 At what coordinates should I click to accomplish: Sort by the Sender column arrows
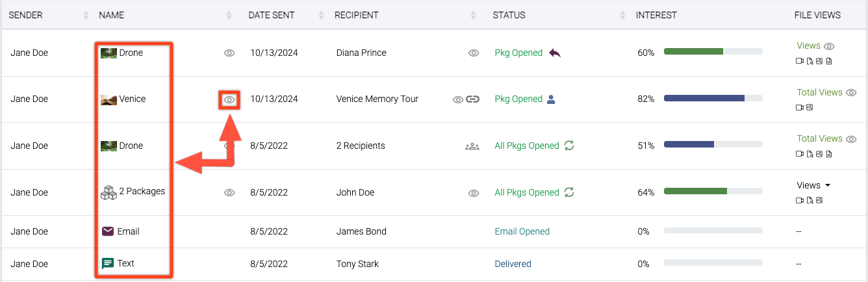pos(86,15)
